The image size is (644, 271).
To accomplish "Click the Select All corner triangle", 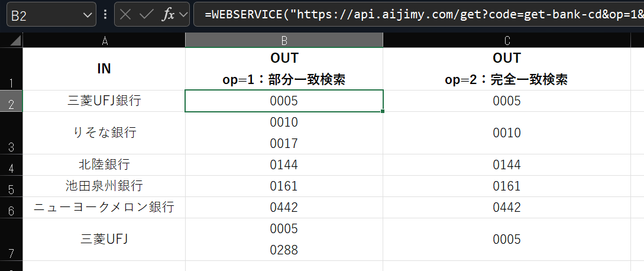I will click(x=12, y=41).
